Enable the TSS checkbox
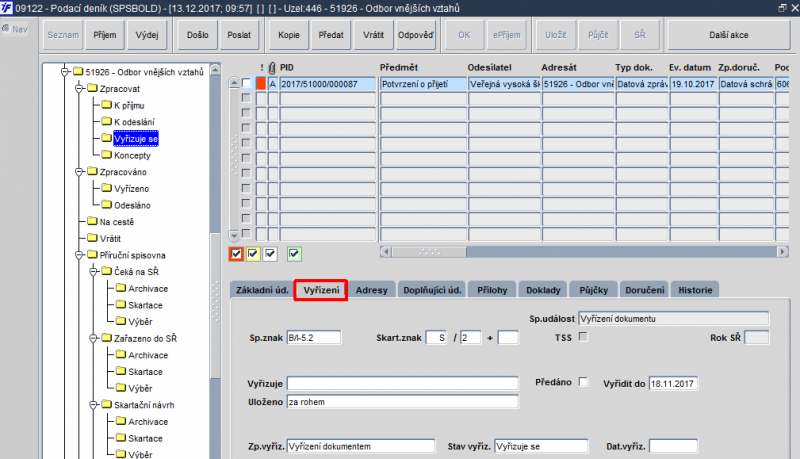Screen dimensions: 800x459 pyautogui.click(x=583, y=337)
